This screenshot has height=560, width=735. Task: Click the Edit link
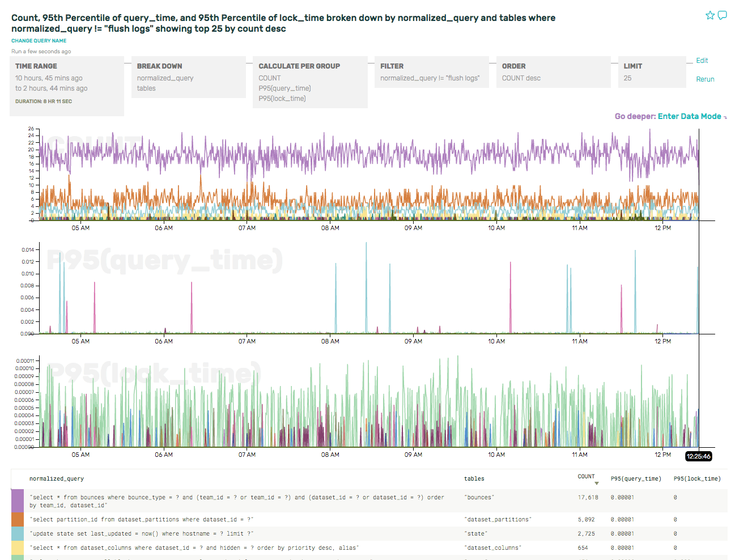tap(702, 61)
